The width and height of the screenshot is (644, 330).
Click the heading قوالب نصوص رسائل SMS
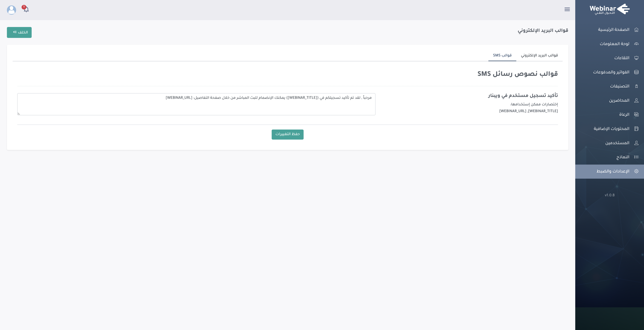[517, 74]
